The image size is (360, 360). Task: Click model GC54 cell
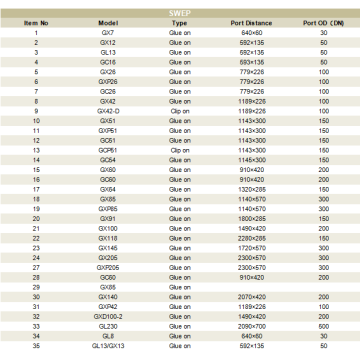[108, 160]
